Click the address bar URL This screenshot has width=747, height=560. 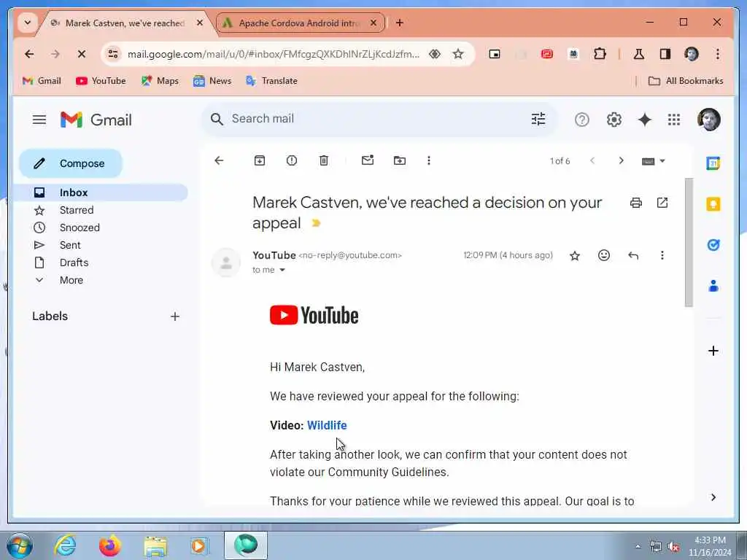pyautogui.click(x=273, y=54)
